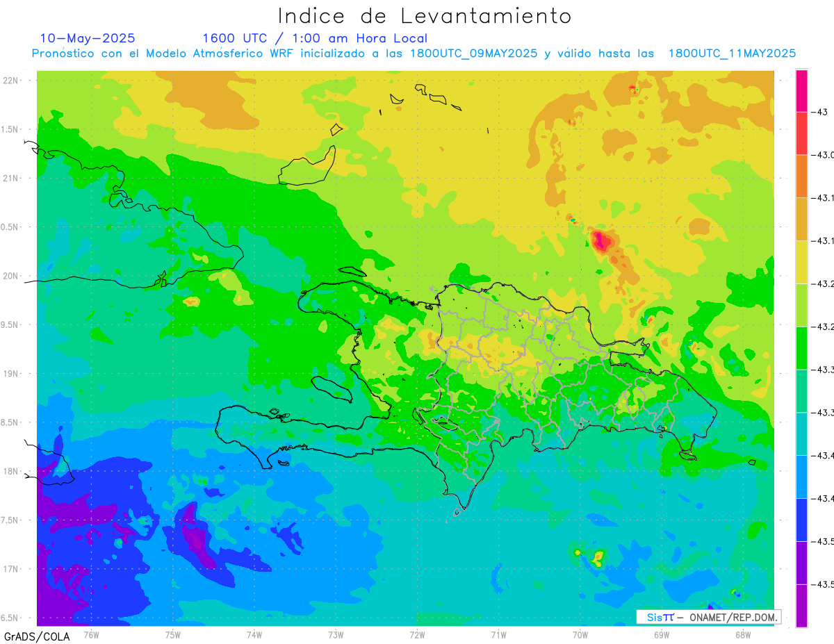Click the "GrADS/COLA" label
834x644 pixels.
click(37, 636)
